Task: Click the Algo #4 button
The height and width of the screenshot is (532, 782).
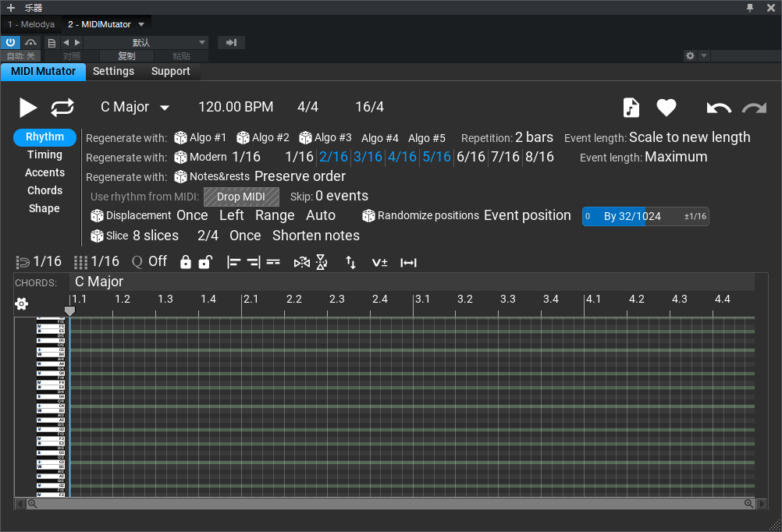Action: [x=379, y=138]
